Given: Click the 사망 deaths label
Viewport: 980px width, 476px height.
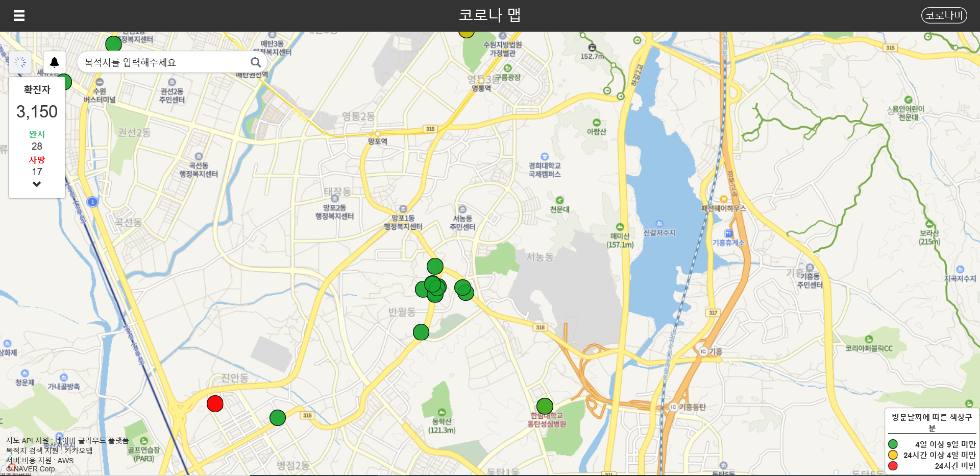Looking at the screenshot, I should pyautogui.click(x=37, y=160).
